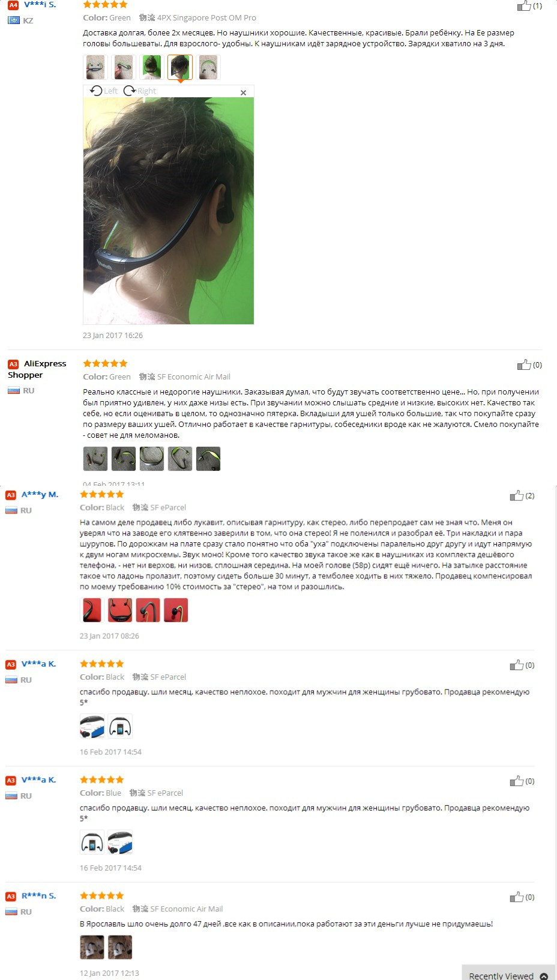
Task: Mark A***y M.'s review as helpful
Action: (x=517, y=495)
